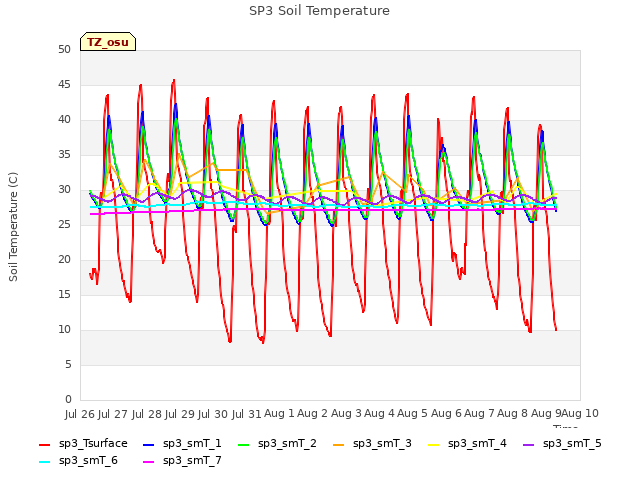Click the y-axis tick label 45
Screen dimensions: 640x480
(64, 84)
